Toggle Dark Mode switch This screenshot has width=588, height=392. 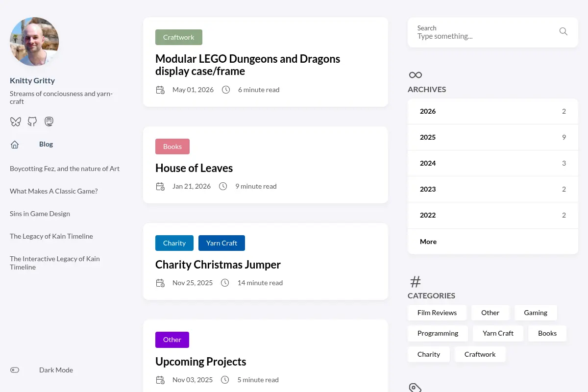[x=15, y=370]
